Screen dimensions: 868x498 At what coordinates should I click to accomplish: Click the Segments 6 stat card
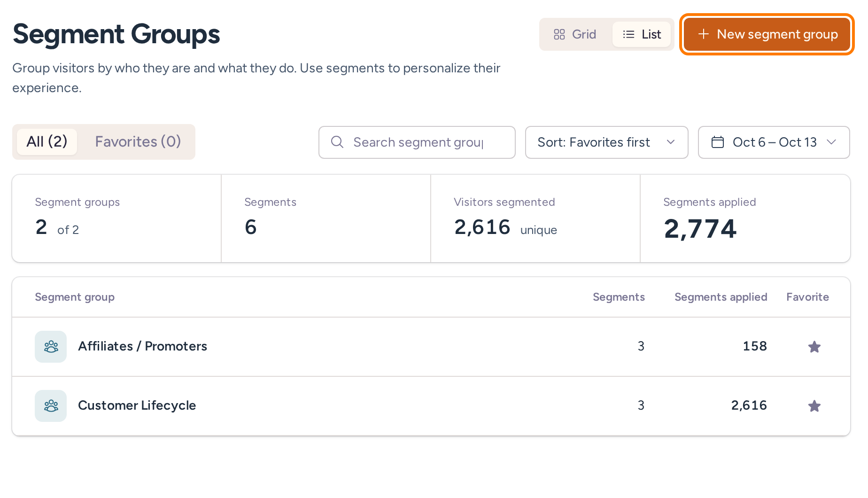(326, 218)
